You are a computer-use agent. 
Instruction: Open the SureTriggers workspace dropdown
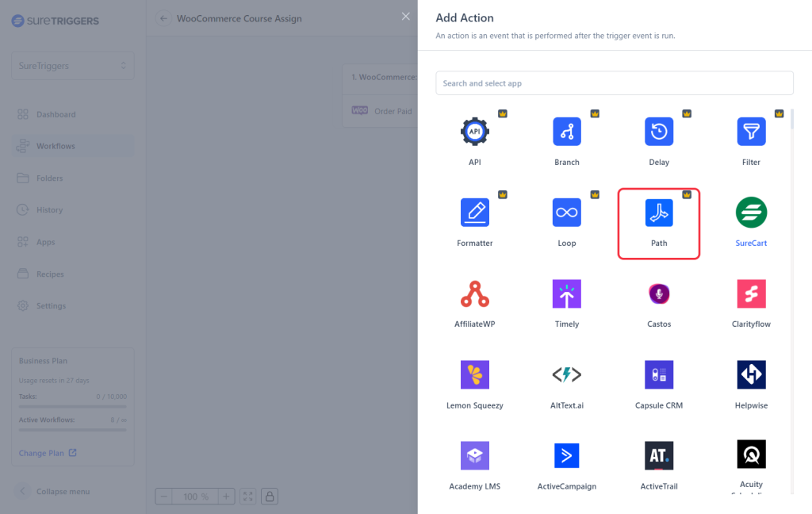pyautogui.click(x=72, y=66)
